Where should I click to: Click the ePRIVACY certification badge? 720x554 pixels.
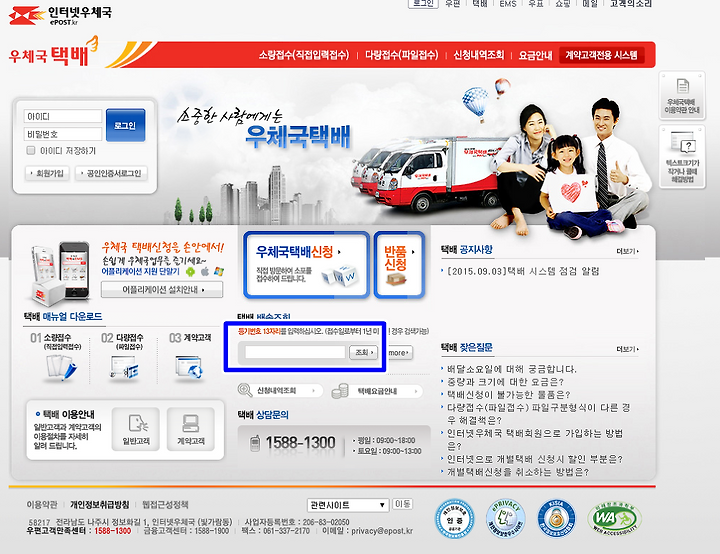click(506, 519)
